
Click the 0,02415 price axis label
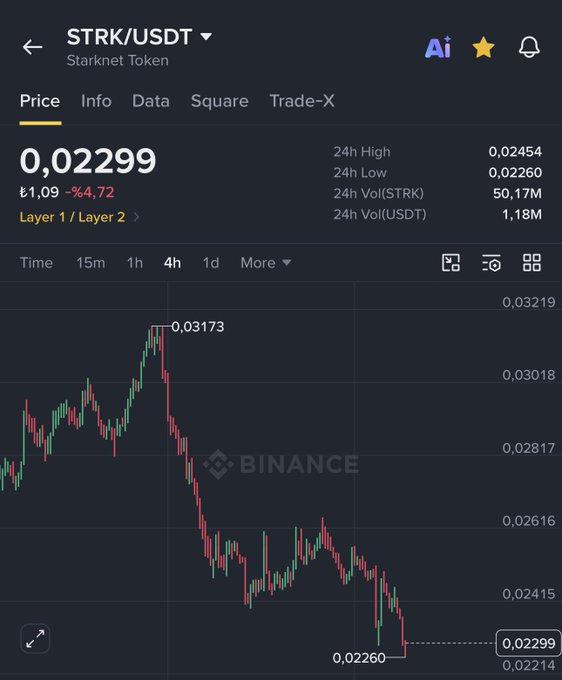click(529, 594)
